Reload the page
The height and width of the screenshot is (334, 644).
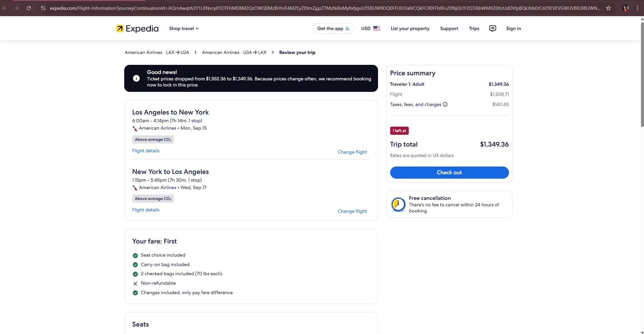(x=29, y=8)
